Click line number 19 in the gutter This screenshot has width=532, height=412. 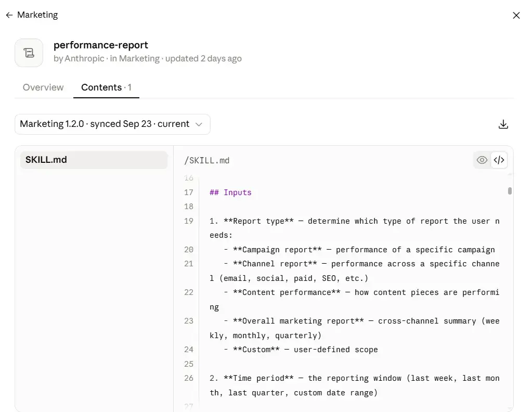[189, 221]
